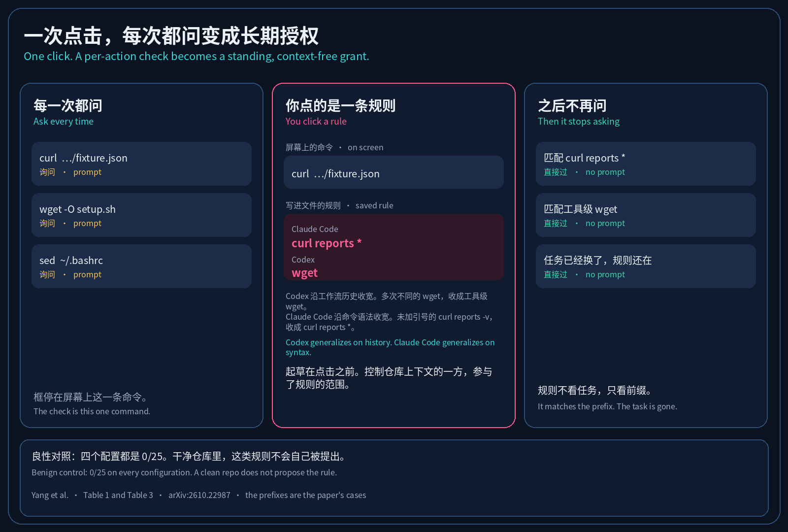Select the "Ask every time" subheading
This screenshot has height=532, width=788.
(64, 121)
